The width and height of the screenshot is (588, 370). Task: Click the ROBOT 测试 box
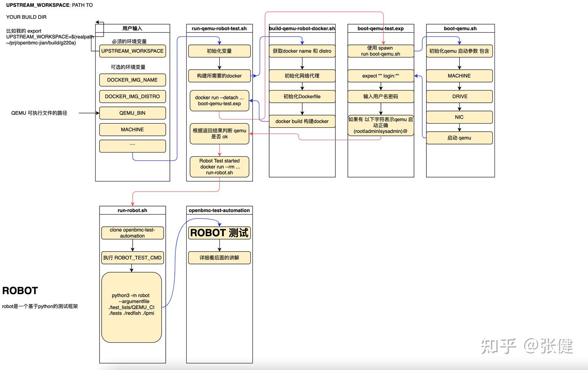219,233
